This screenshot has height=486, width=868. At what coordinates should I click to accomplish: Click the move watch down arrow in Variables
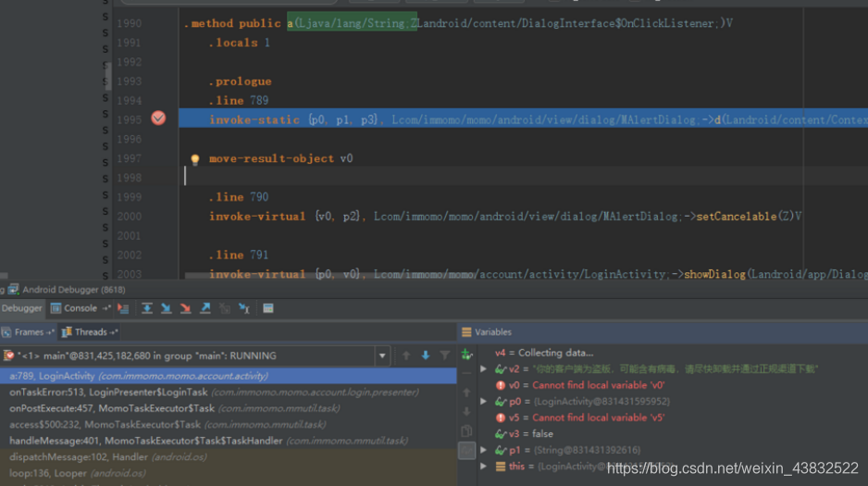click(x=466, y=411)
